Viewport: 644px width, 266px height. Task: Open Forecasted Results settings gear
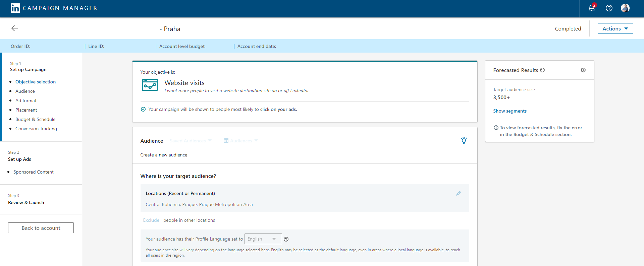tap(583, 70)
